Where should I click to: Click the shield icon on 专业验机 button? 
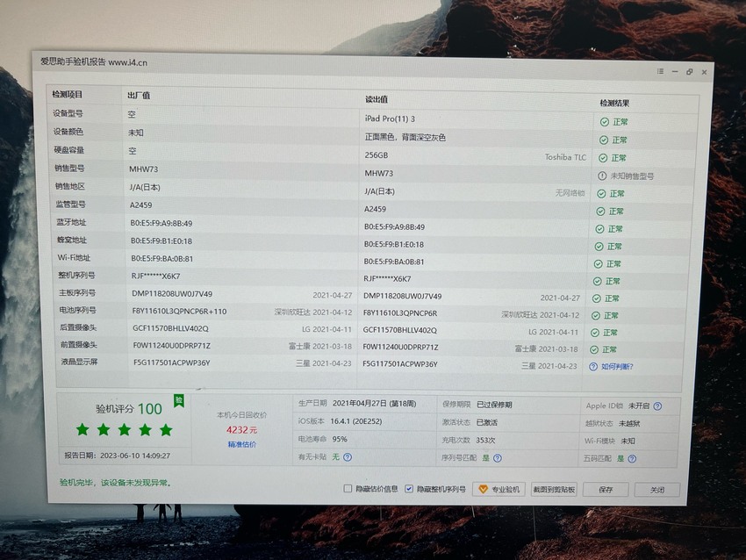pos(483,489)
